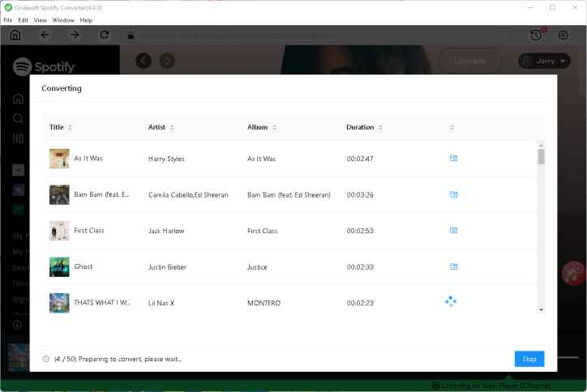Sort list by Duration column
The image size is (587, 392).
364,127
